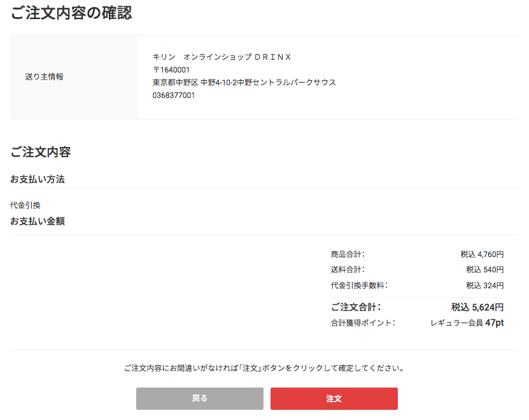529x420 pixels.
Task: Click the order confirmation instruction text
Action: pyautogui.click(x=265, y=368)
